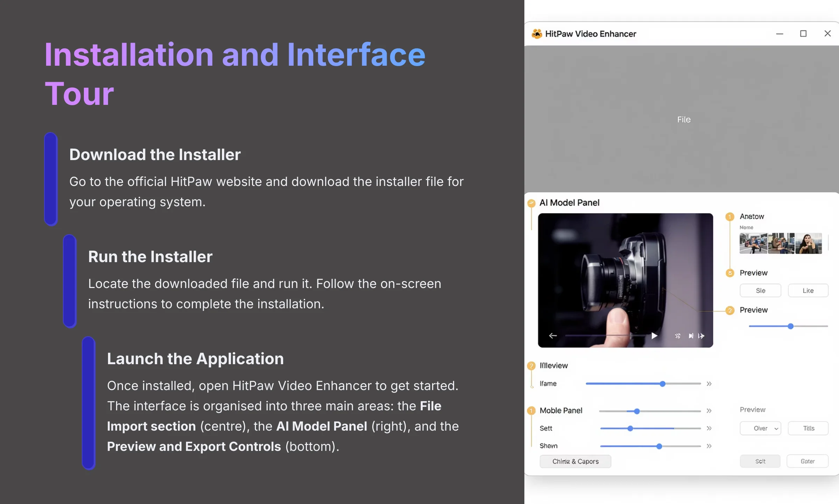Click the HitPaw Video Enhancer window title
839x504 pixels.
pos(590,34)
